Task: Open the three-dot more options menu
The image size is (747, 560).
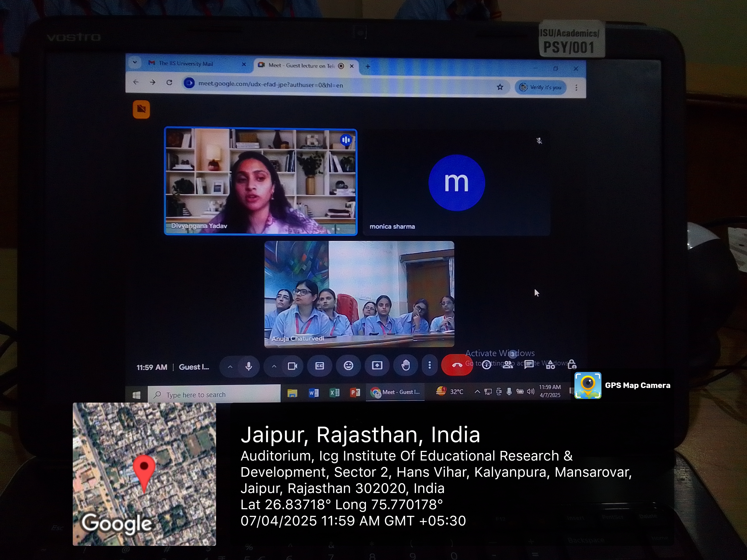Action: [x=430, y=365]
